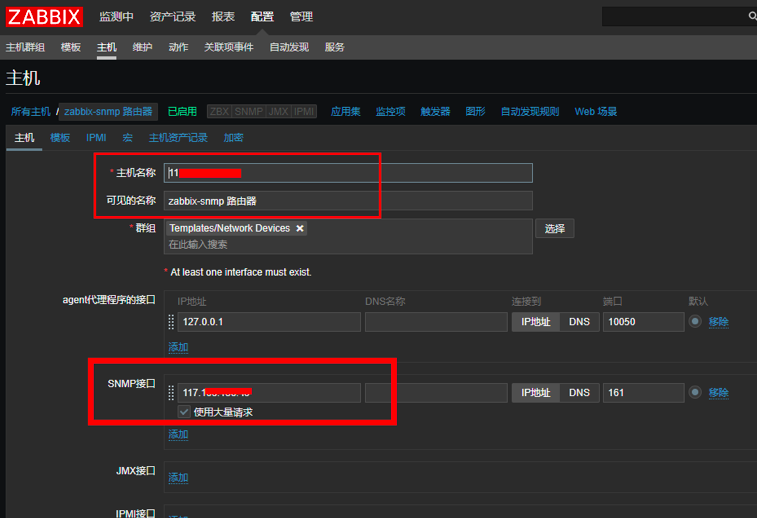The height and width of the screenshot is (518, 757).
Task: Click the IPMI availability badge
Action: pos(304,112)
